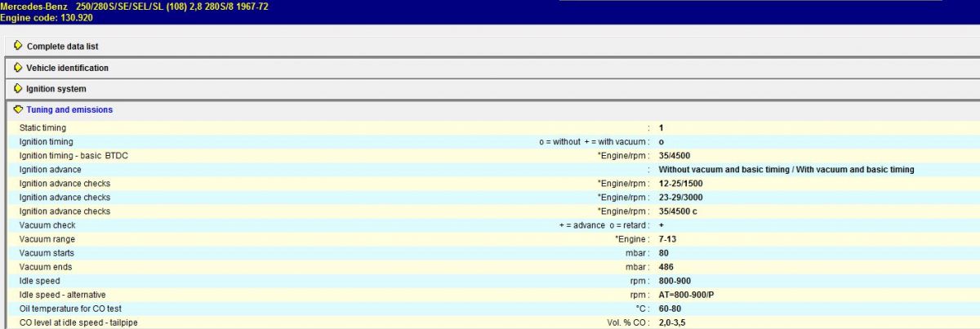980x329 pixels.
Task: Click the 'Without vacuum and basic timing' value
Action: click(786, 170)
